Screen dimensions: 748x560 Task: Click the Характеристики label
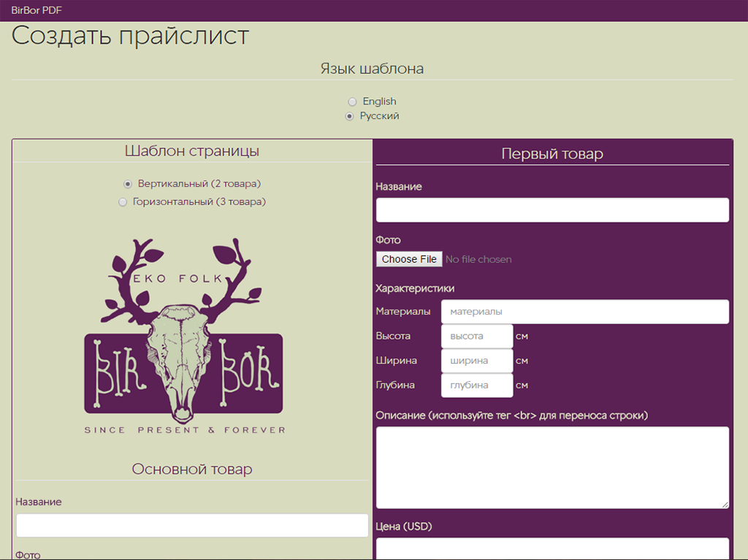[415, 288]
